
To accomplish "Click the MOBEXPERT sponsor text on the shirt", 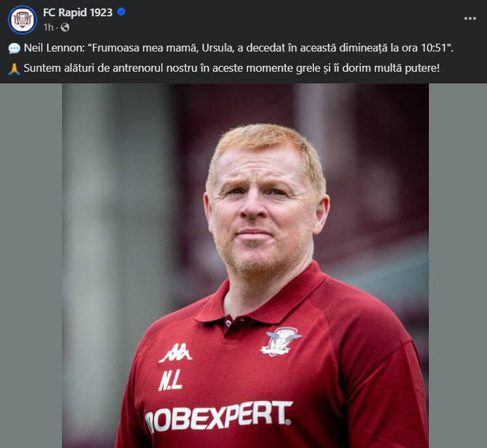I will click(x=219, y=416).
